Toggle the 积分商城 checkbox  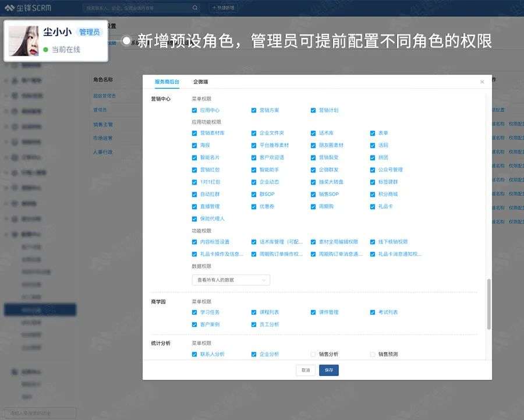[373, 195]
